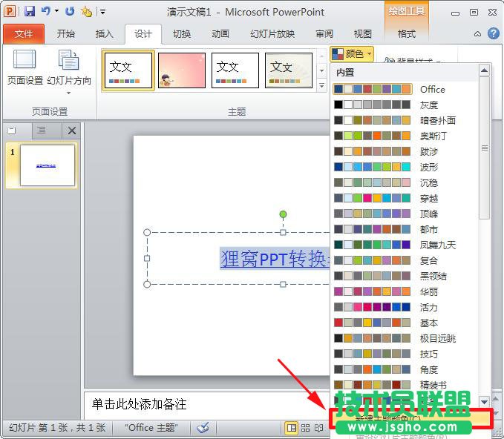This screenshot has height=439, width=504.
Task: Switch to Normal view in status bar
Action: [x=292, y=428]
